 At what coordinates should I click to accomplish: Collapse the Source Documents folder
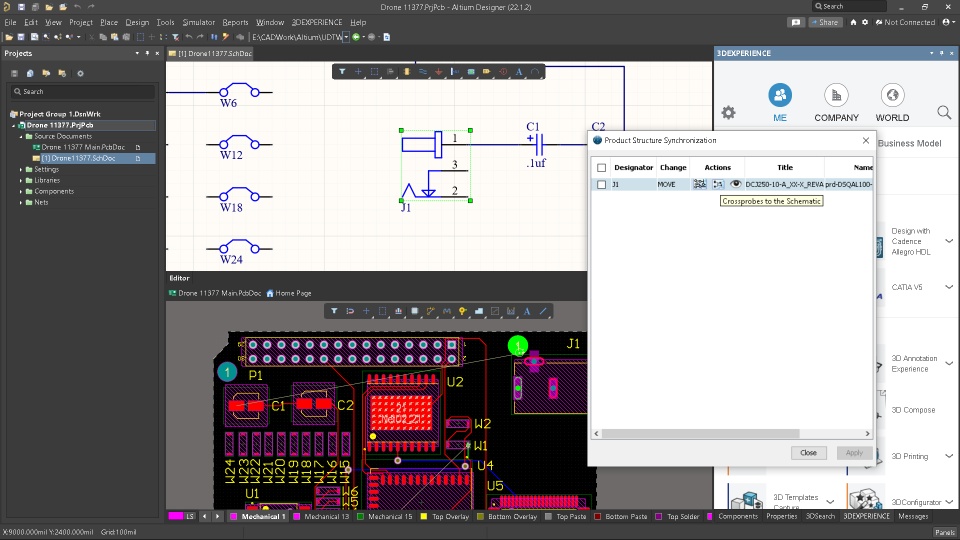pos(21,137)
